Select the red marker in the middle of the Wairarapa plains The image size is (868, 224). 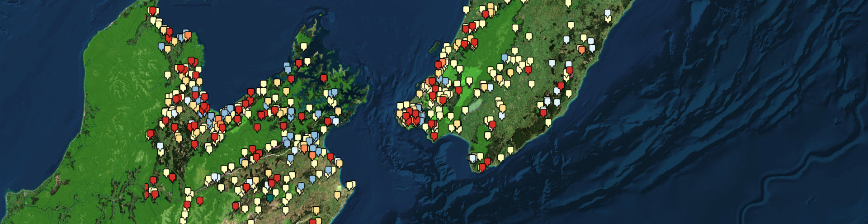528,70
